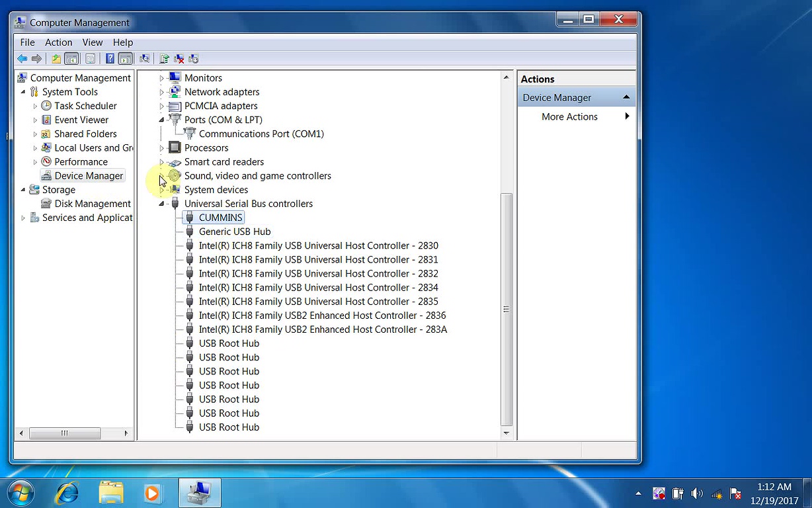Image resolution: width=812 pixels, height=508 pixels.
Task: Click the Monitors device icon
Action: coord(175,78)
